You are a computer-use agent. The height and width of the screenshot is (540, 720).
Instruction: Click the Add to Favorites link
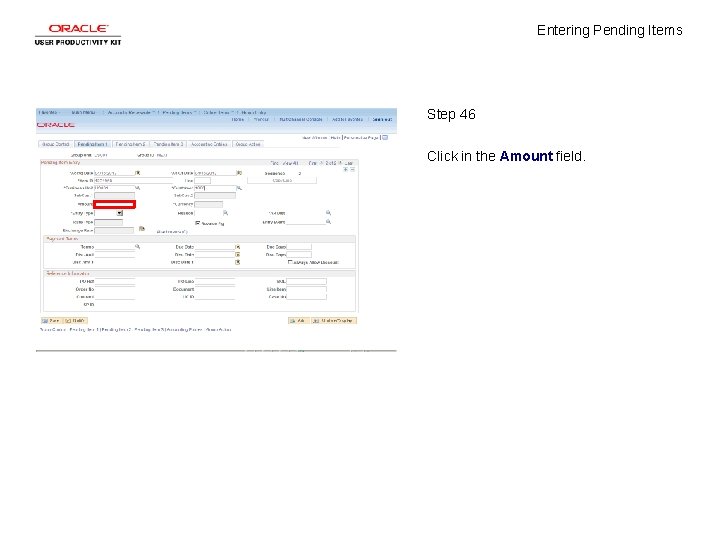tap(347, 119)
